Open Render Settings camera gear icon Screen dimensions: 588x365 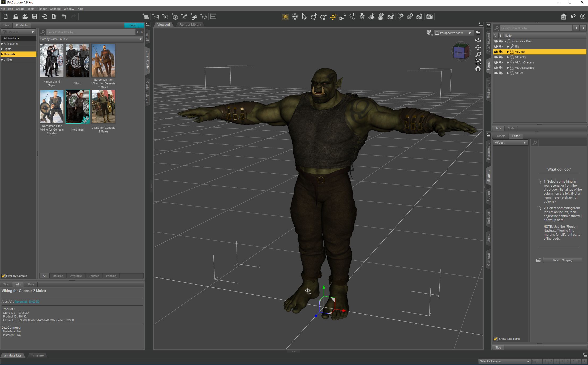(419, 17)
